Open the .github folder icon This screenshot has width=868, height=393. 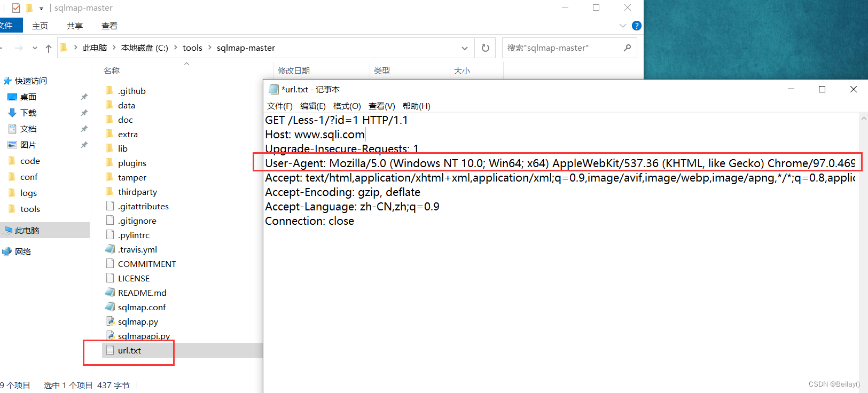pyautogui.click(x=110, y=90)
